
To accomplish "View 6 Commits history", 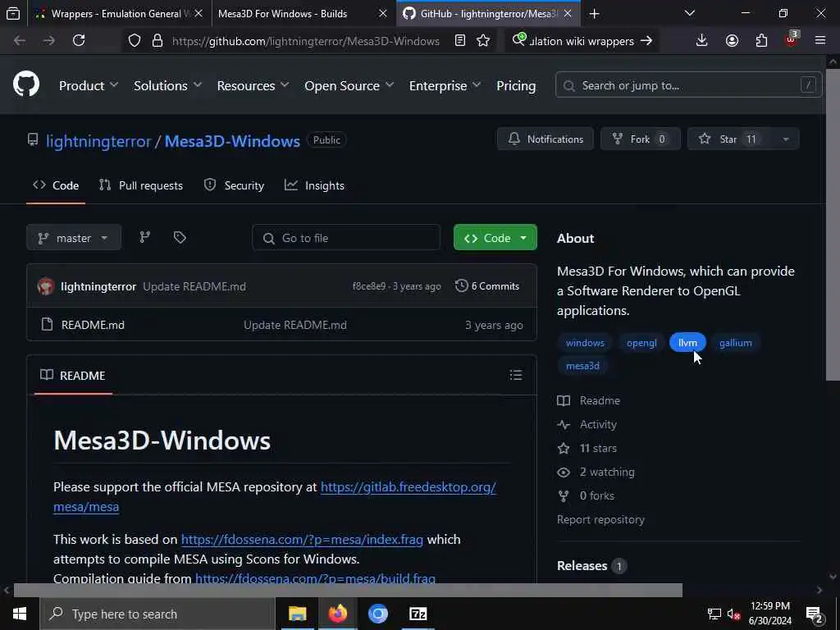I will coord(487,286).
